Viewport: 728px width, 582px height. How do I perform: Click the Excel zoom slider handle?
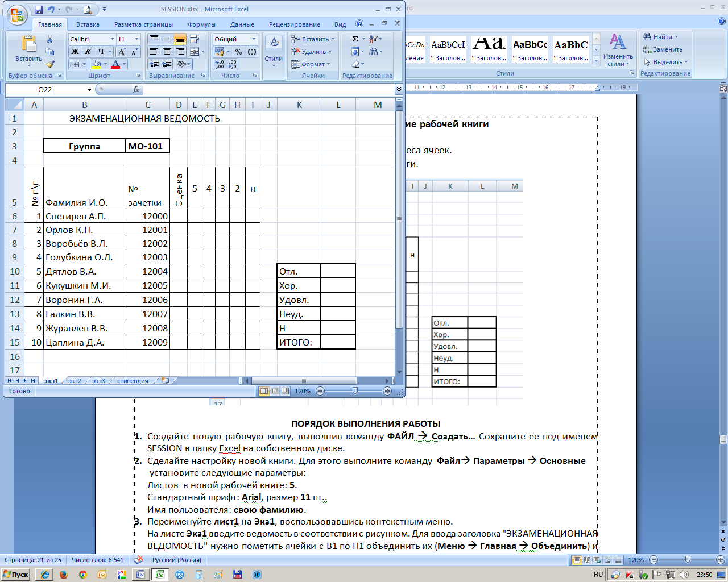[x=355, y=391]
